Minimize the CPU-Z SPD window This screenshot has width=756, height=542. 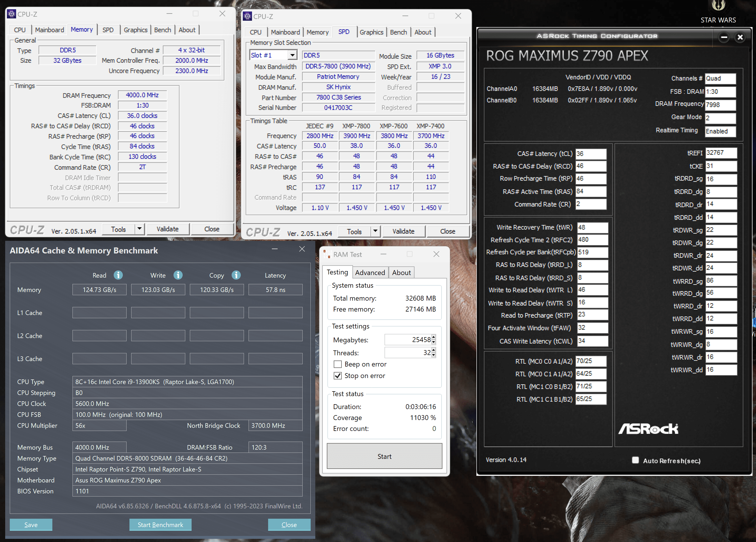405,16
